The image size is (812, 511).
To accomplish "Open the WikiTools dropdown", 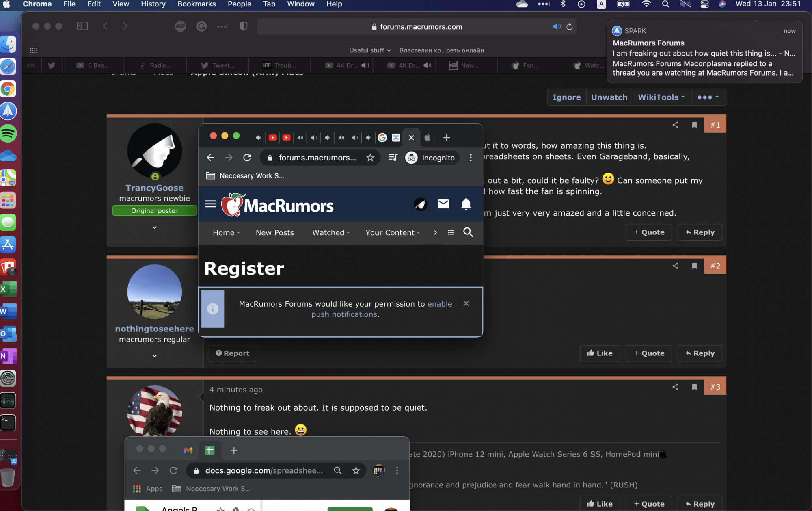I will (662, 97).
